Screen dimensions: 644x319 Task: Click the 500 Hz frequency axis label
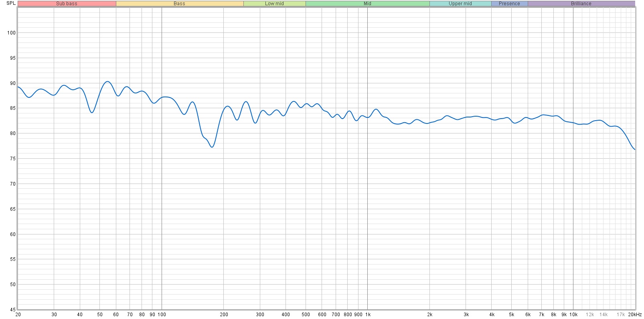pyautogui.click(x=306, y=315)
